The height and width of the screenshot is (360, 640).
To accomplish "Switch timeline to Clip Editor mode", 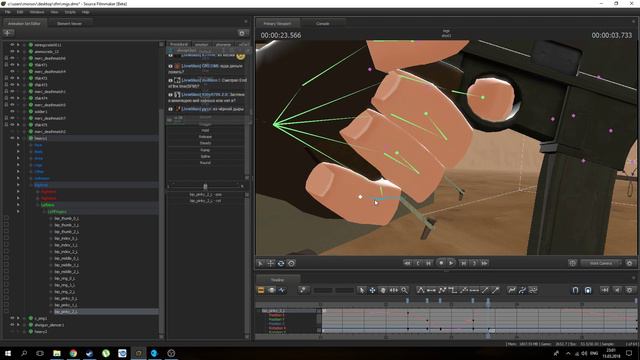I will click(261, 290).
